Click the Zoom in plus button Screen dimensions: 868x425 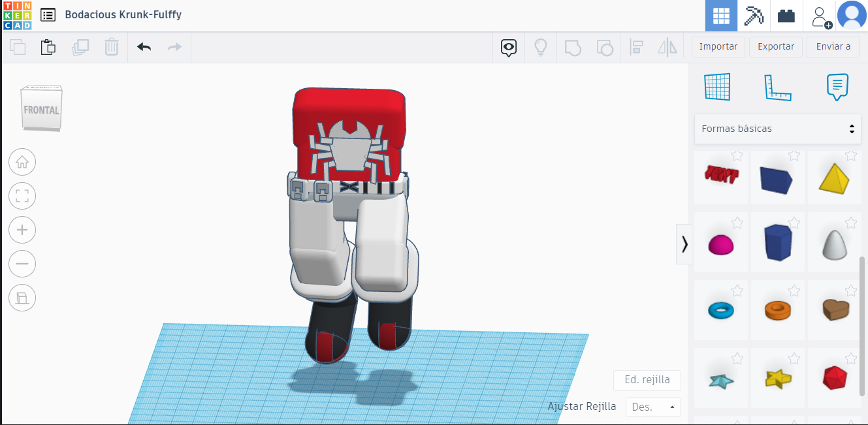[x=22, y=230]
